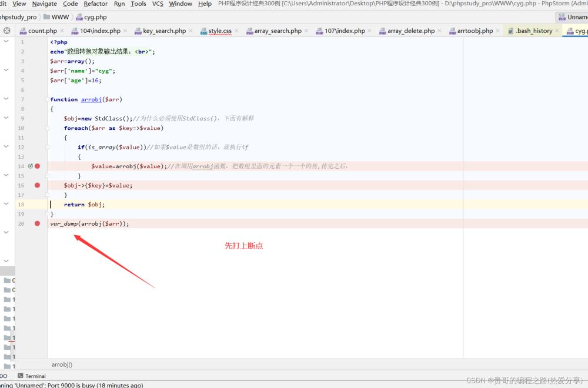Fold the if block at line 12
The height and width of the screenshot is (388, 588).
(48, 147)
